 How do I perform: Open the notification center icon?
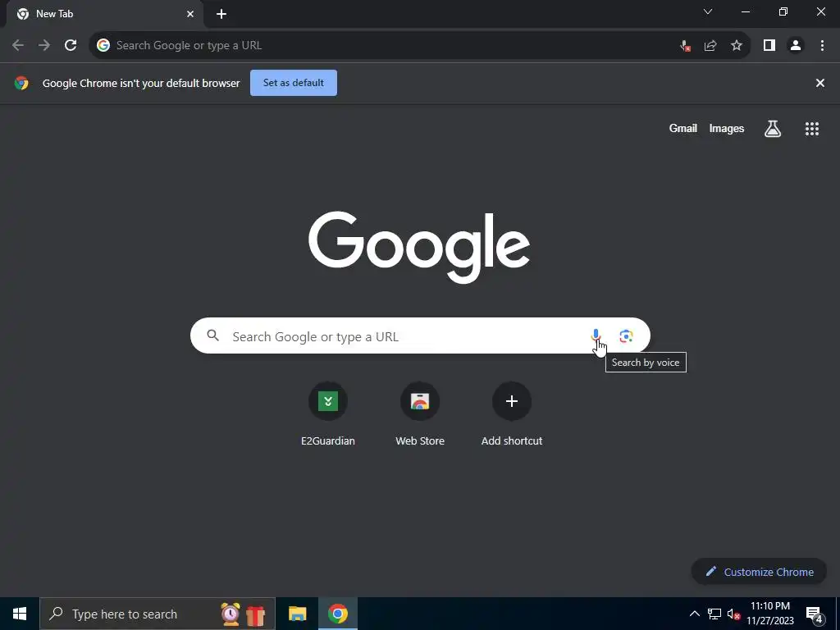tap(814, 614)
